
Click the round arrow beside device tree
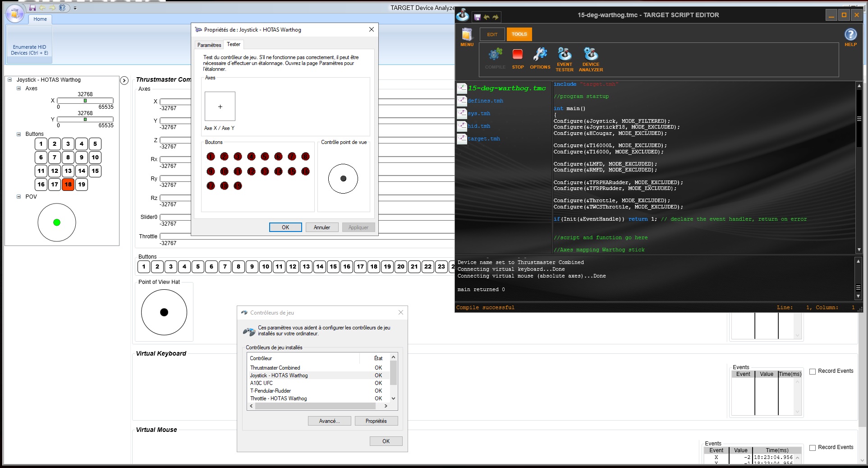(124, 80)
